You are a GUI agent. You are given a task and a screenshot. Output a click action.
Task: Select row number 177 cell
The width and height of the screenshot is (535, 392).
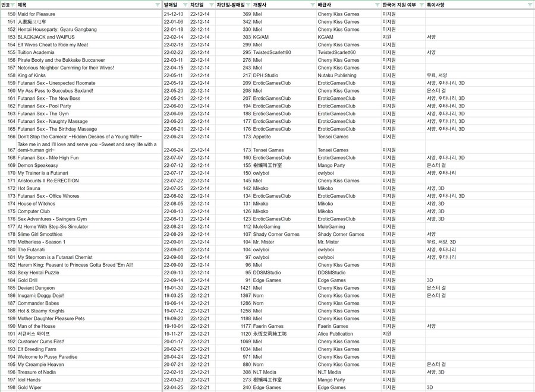(8, 227)
